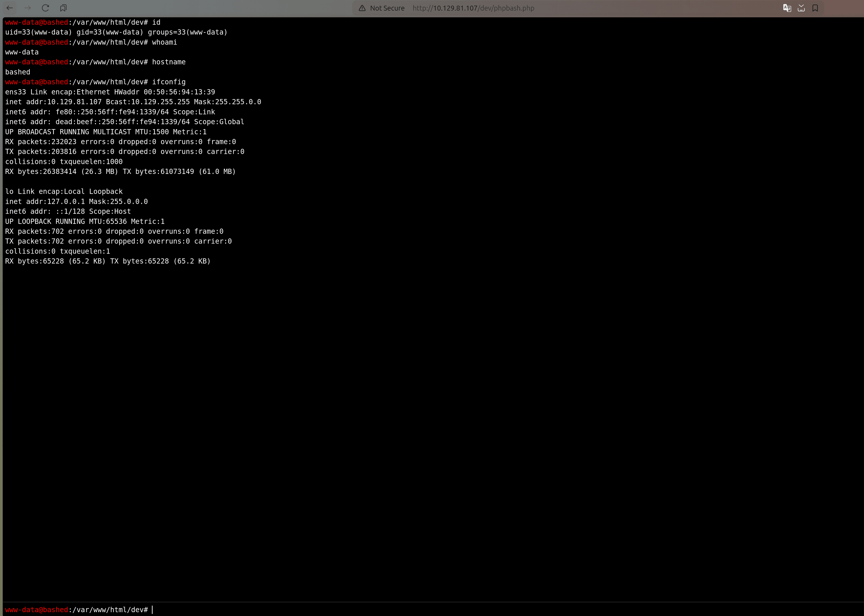The height and width of the screenshot is (616, 864).
Task: Click the forward navigation arrow
Action: click(28, 8)
